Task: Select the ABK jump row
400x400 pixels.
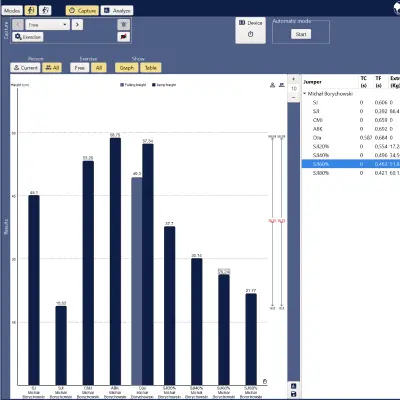Action: (x=351, y=129)
